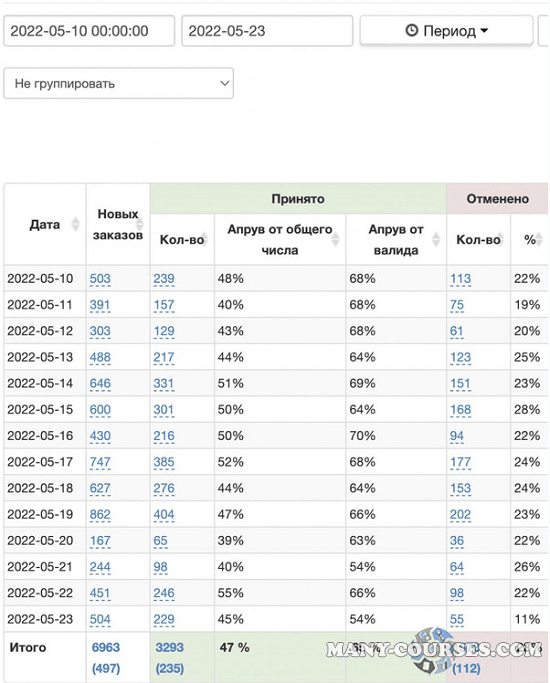Image resolution: width=550 pixels, height=683 pixels.
Task: Expand the Не группировать select box
Action: [x=118, y=83]
